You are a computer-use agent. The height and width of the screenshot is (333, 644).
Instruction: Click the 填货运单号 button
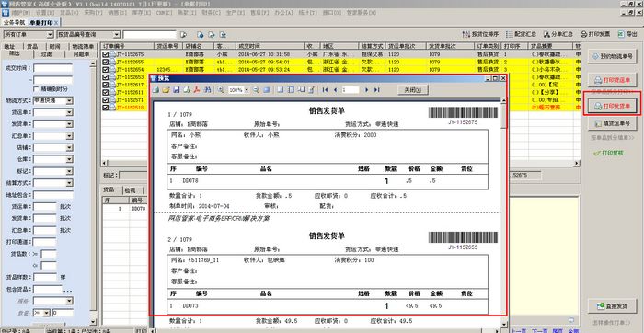click(614, 122)
